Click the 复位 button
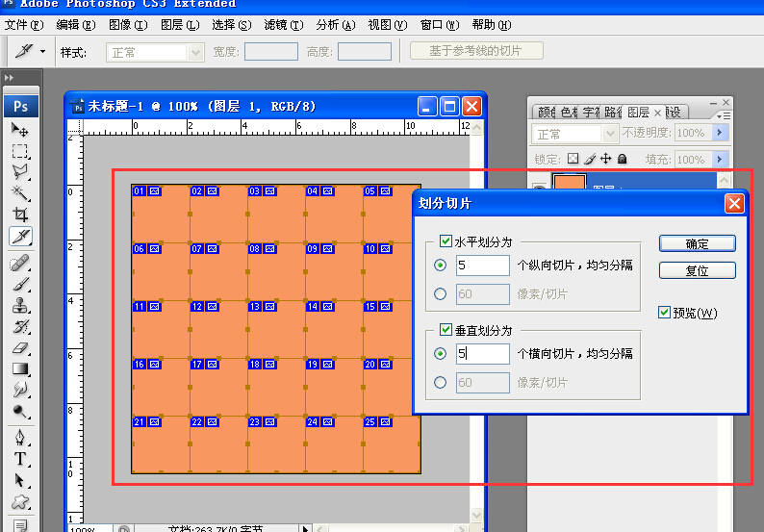Screen dimensions: 764x532 (x=698, y=270)
